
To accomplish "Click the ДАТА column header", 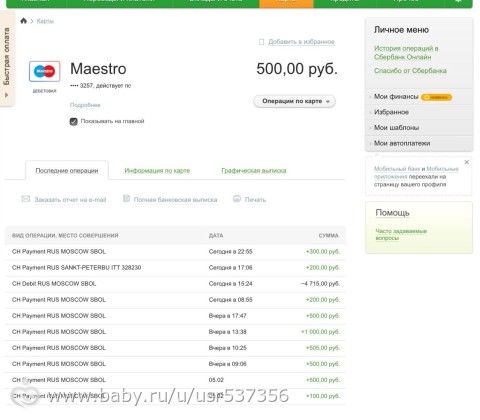I will point(216,236).
